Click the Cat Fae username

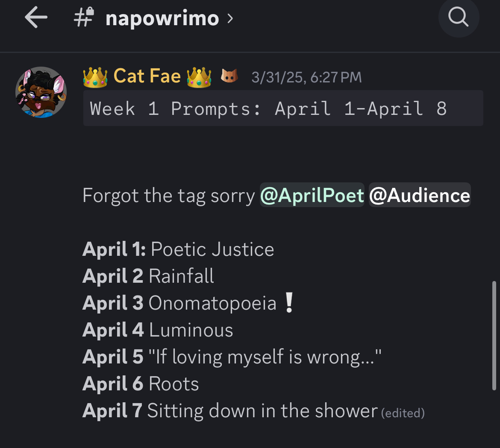147,76
